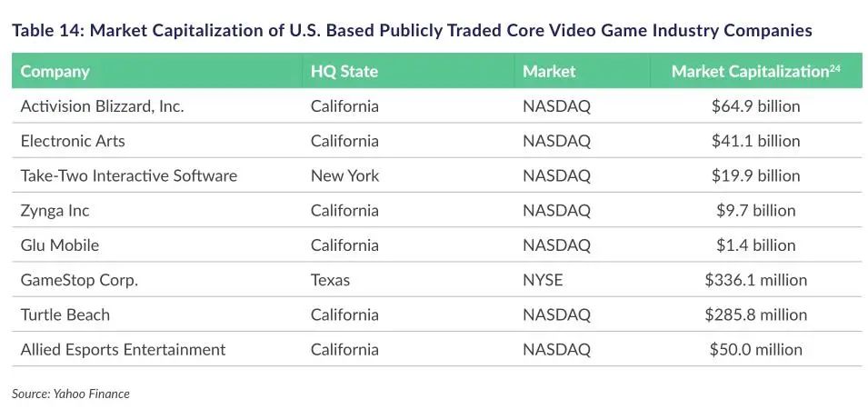This screenshot has width=868, height=409.
Task: Click the Glu Mobile company name
Action: pyautogui.click(x=60, y=245)
